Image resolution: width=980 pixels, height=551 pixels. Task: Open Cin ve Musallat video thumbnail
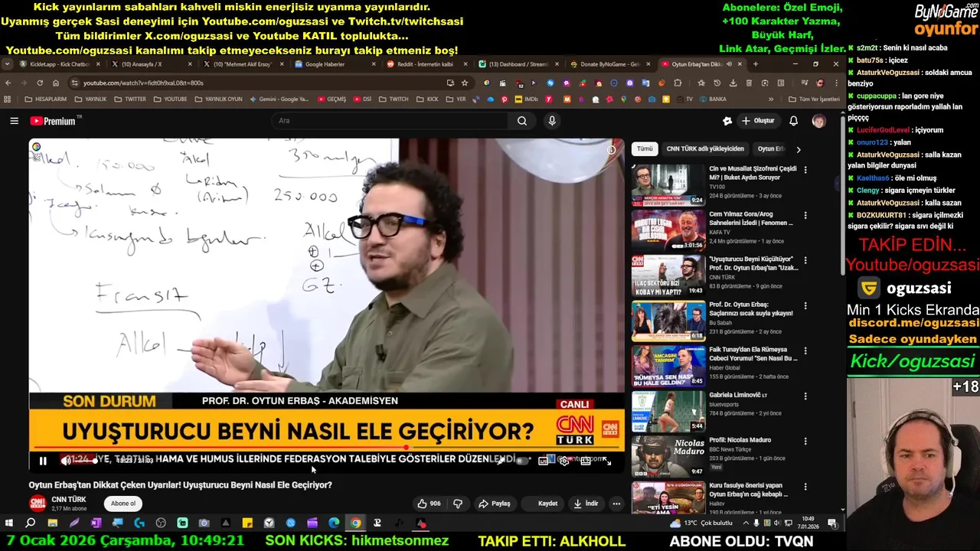point(668,184)
